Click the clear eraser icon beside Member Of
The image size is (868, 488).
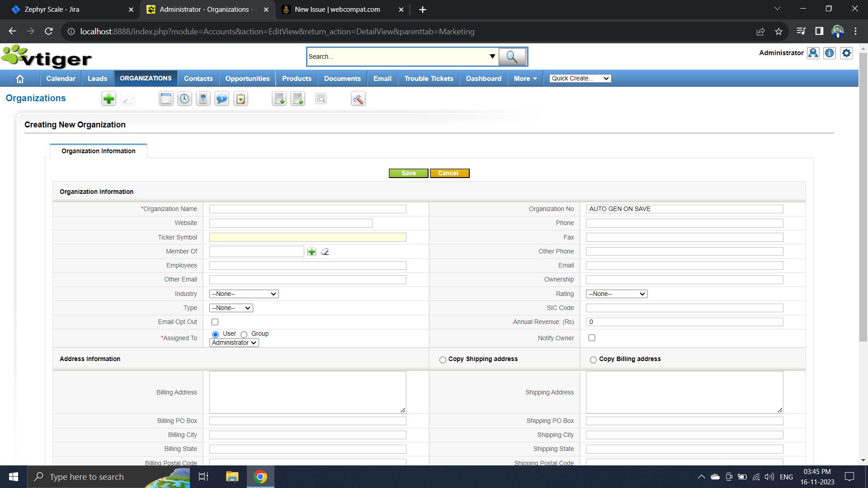(x=325, y=252)
